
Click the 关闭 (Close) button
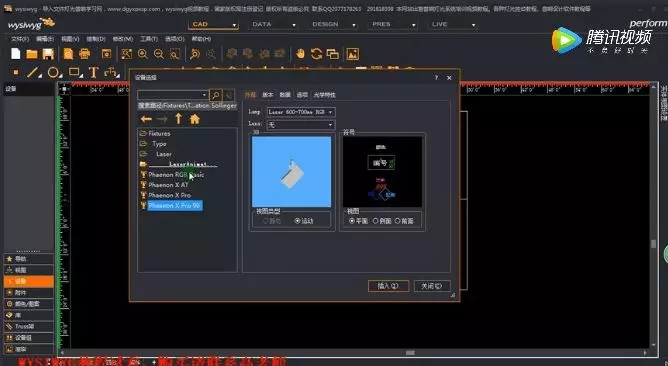432,286
